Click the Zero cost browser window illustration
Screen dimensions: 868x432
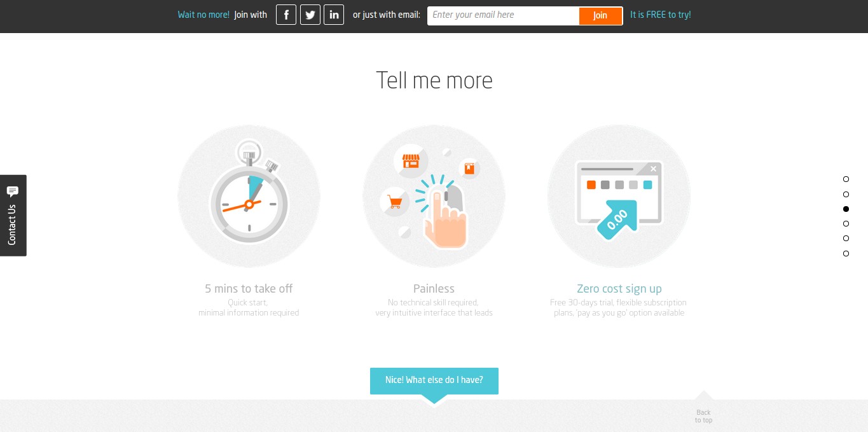[x=619, y=196]
